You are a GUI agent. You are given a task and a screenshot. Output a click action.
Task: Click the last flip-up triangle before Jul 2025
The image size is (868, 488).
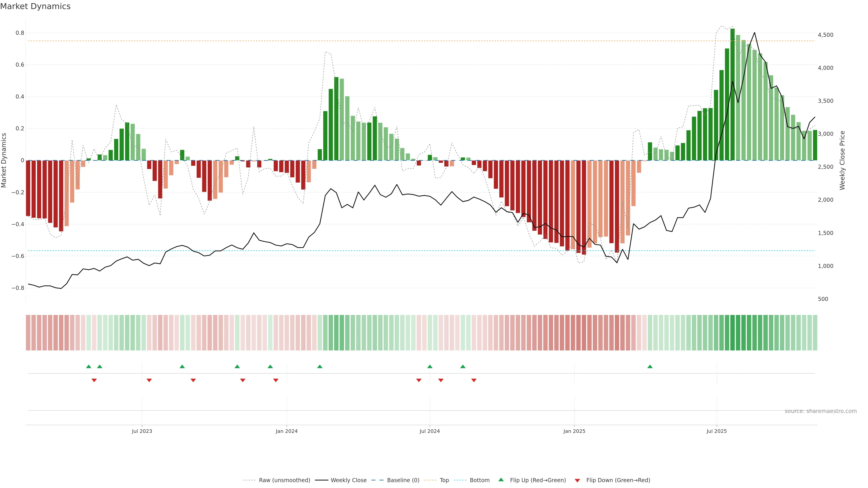pos(650,366)
